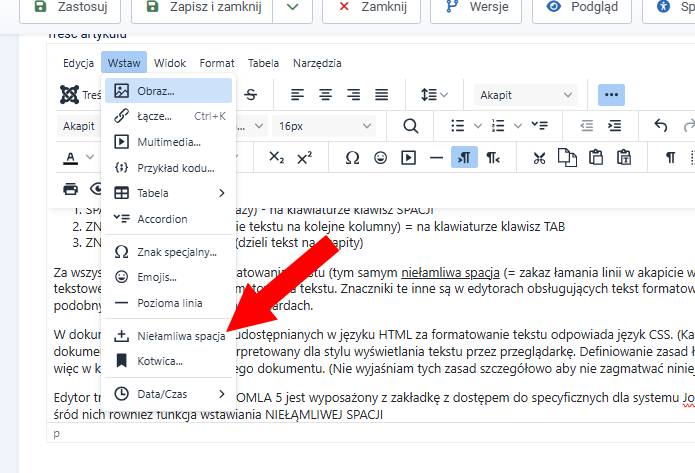
Task: Choose Obraz... from the Wstaw menu
Action: [x=168, y=91]
